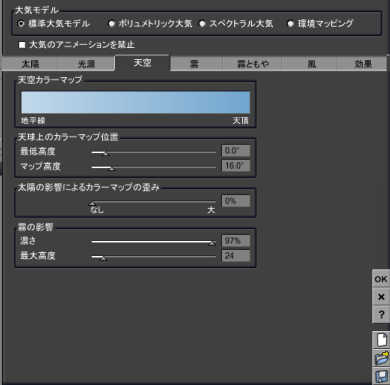Click the 最低高度 slider handle

pyautogui.click(x=105, y=153)
